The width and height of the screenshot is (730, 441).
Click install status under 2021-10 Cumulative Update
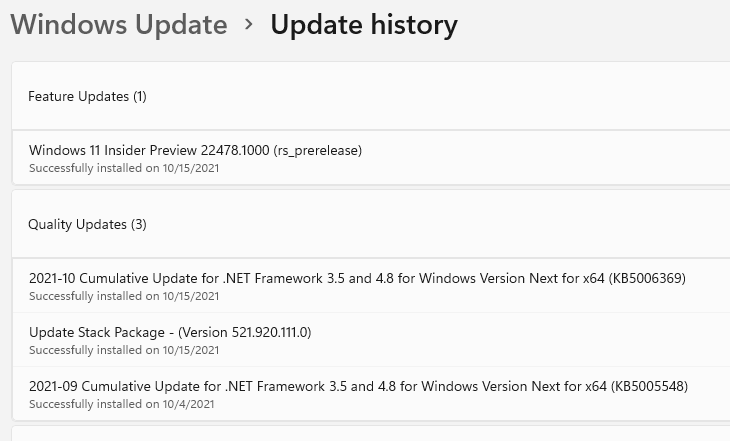(124, 296)
